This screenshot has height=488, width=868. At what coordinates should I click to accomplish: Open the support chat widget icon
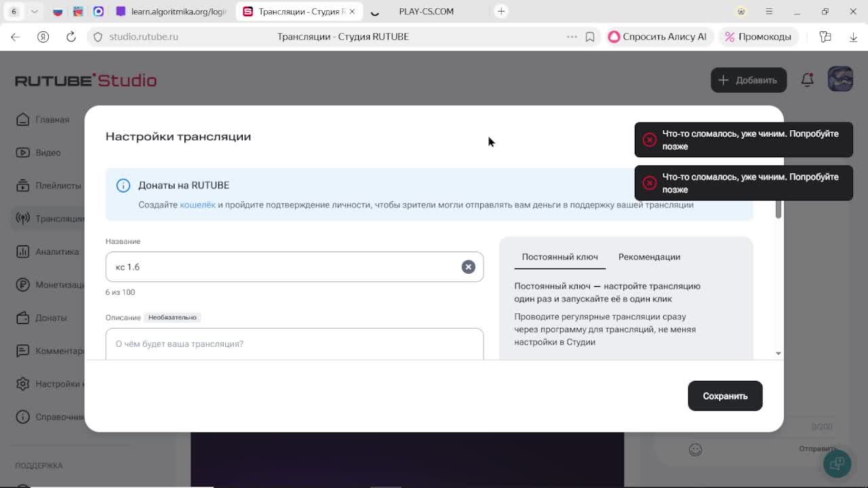837,464
